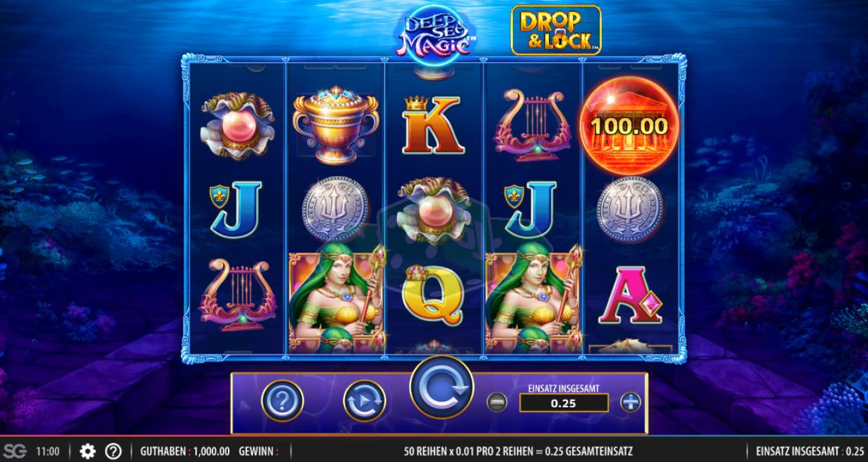
Task: Click the mermaid symbol on reel two
Action: pyautogui.click(x=337, y=299)
